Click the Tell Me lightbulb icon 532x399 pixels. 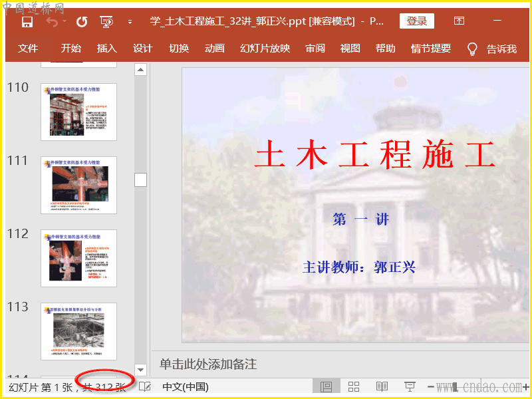472,49
